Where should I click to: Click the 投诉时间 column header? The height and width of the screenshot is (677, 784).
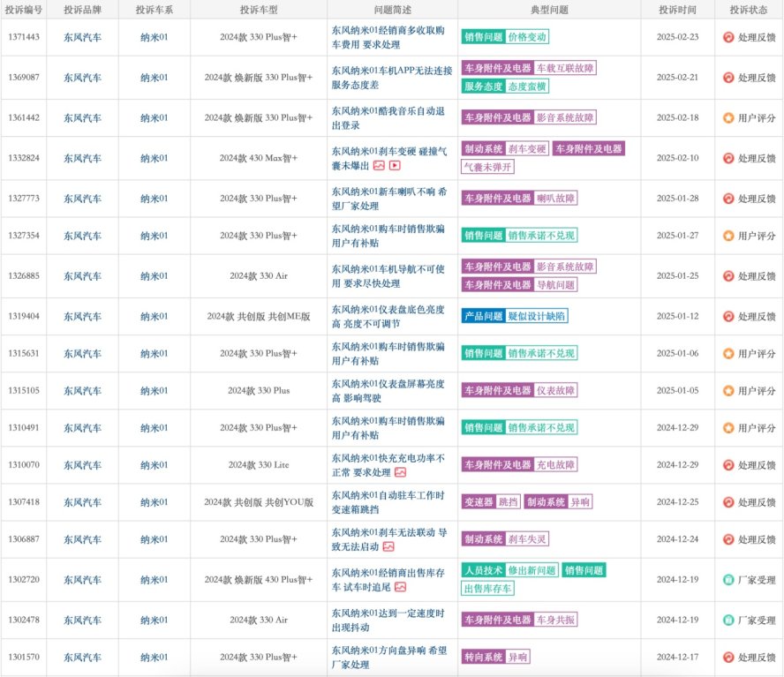(677, 10)
